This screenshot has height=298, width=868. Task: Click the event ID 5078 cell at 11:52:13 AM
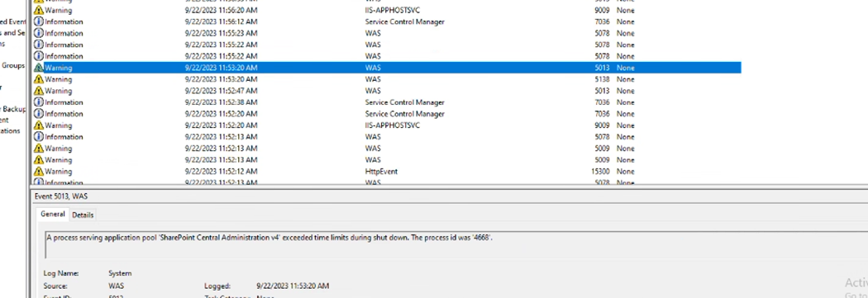tap(602, 136)
